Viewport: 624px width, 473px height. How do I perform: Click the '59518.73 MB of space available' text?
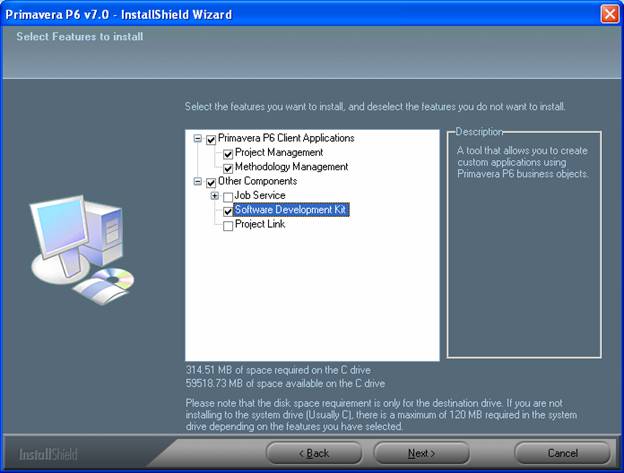tap(285, 383)
